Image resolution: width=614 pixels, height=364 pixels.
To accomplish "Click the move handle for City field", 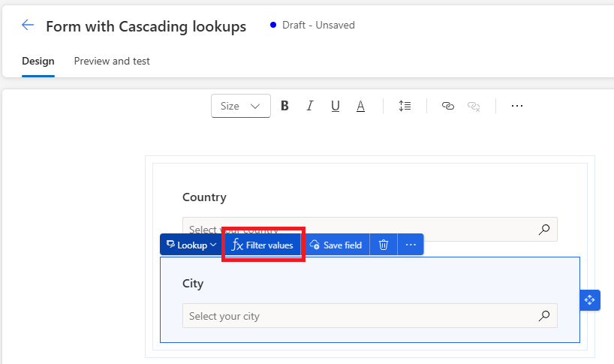I will [589, 299].
